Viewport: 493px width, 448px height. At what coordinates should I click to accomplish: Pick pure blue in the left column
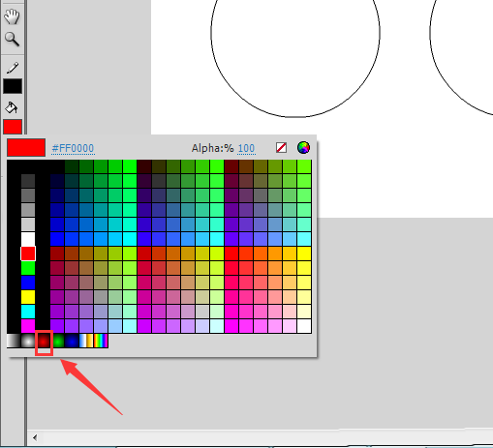tap(28, 283)
